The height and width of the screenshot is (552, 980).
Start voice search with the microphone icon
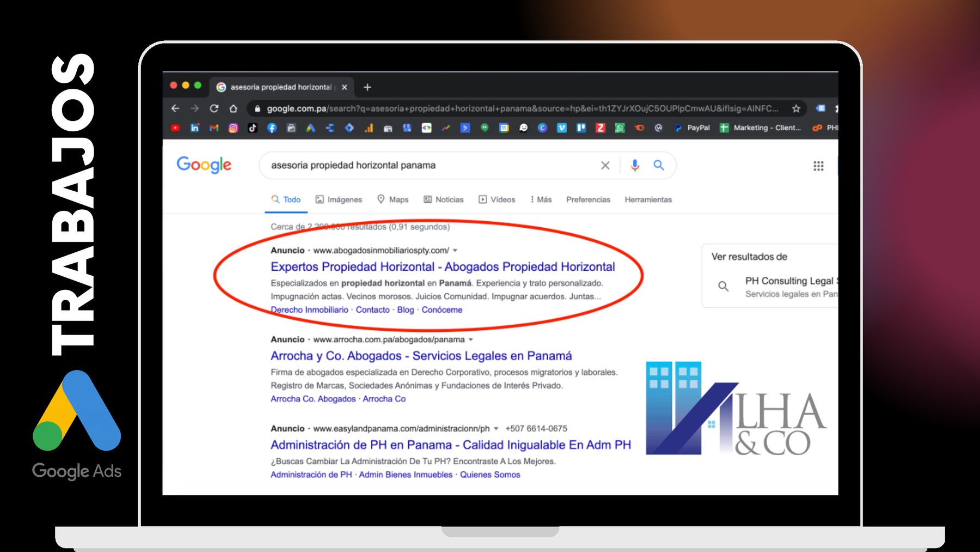click(x=635, y=165)
